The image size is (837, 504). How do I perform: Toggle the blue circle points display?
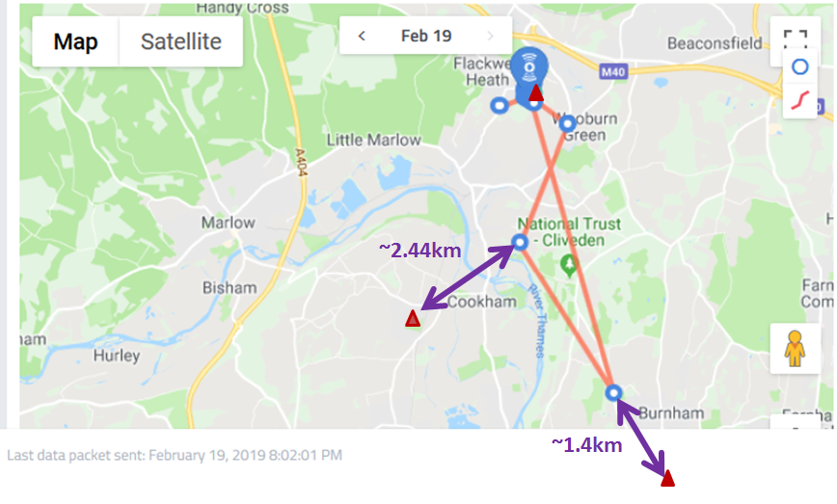799,67
